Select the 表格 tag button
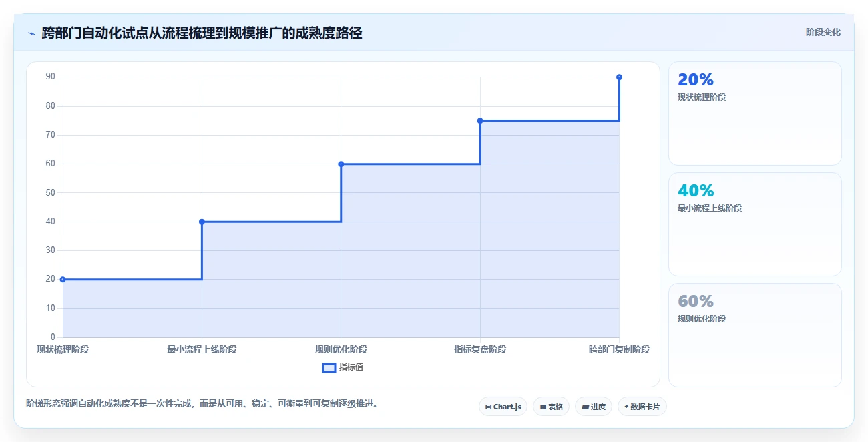868x442 pixels. 551,407
